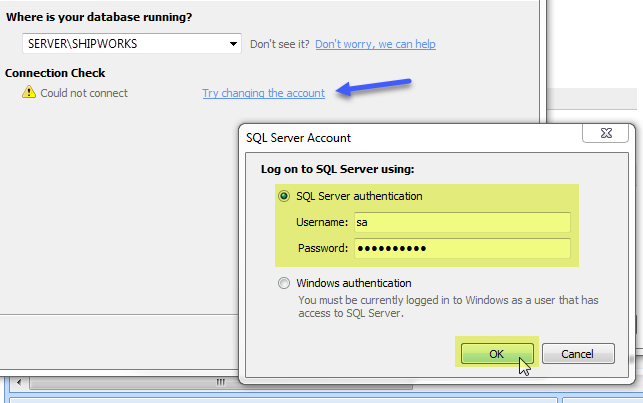Select SQL Server authentication radio button
The image size is (643, 403).
coord(284,196)
